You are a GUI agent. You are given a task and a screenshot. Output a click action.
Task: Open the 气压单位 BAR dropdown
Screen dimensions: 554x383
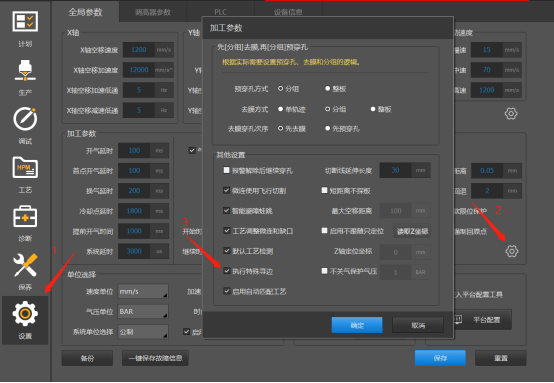143,312
